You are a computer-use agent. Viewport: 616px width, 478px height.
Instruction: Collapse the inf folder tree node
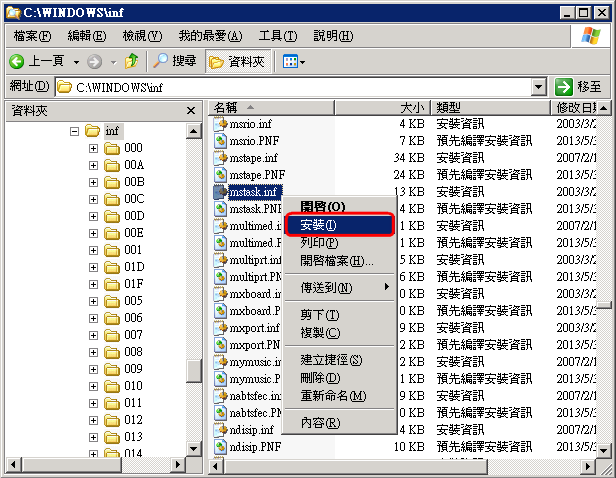click(x=74, y=131)
